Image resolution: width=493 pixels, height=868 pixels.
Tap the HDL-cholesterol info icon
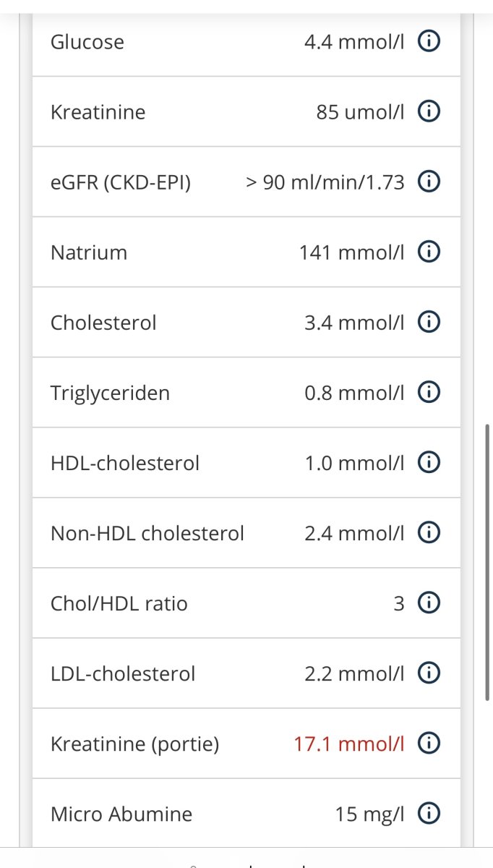429,463
